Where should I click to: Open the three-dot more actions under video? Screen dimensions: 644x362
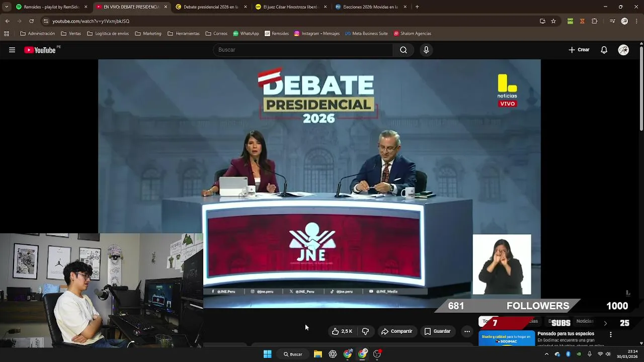tap(467, 331)
